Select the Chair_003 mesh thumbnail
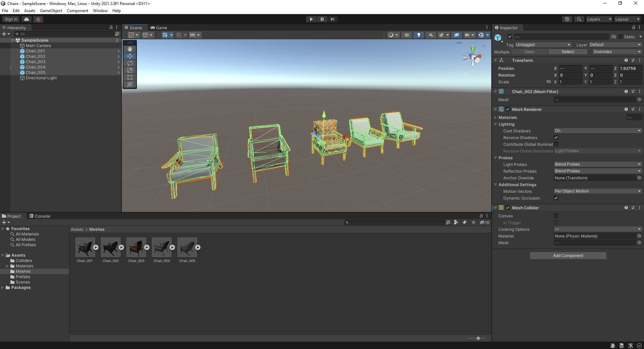Image resolution: width=644 pixels, height=349 pixels. click(136, 247)
